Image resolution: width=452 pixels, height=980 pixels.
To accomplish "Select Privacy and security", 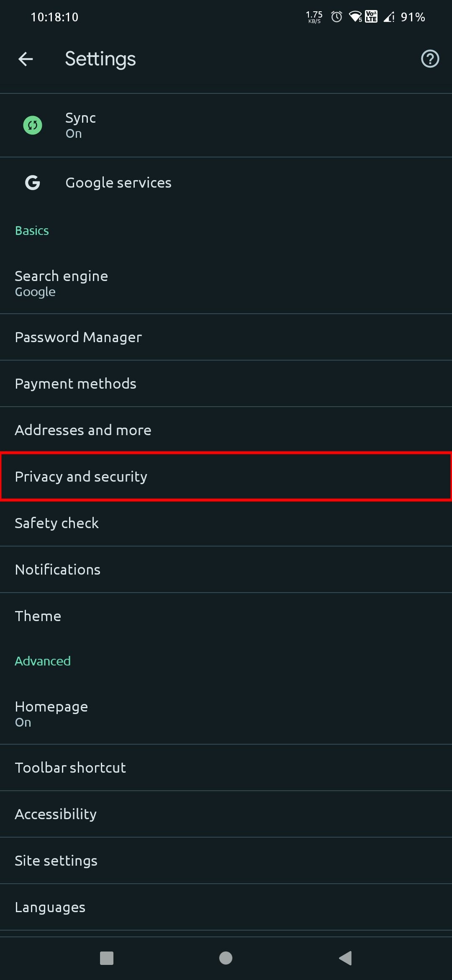I will (226, 477).
